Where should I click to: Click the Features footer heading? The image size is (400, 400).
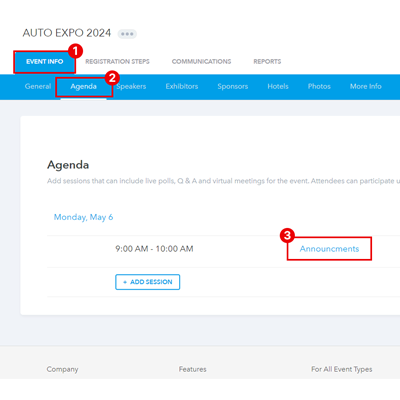(x=192, y=369)
